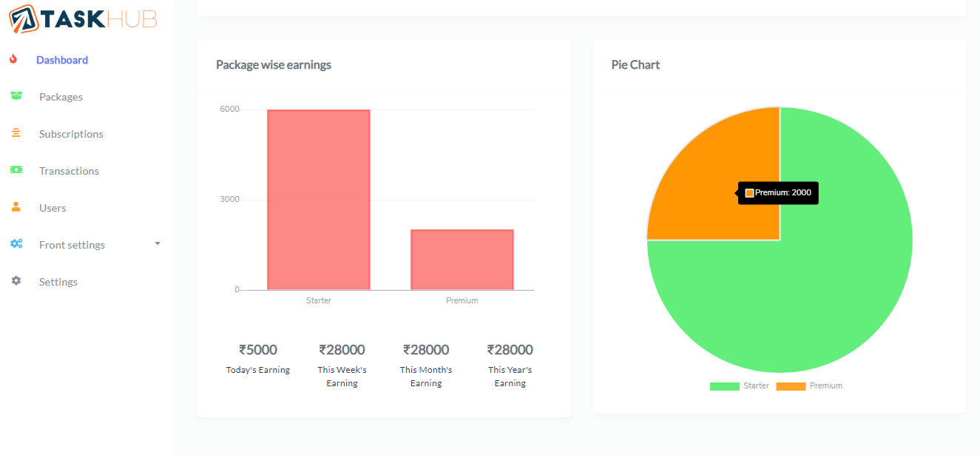Image resolution: width=980 pixels, height=455 pixels.
Task: Open the Transactions menu item
Action: pyautogui.click(x=69, y=171)
